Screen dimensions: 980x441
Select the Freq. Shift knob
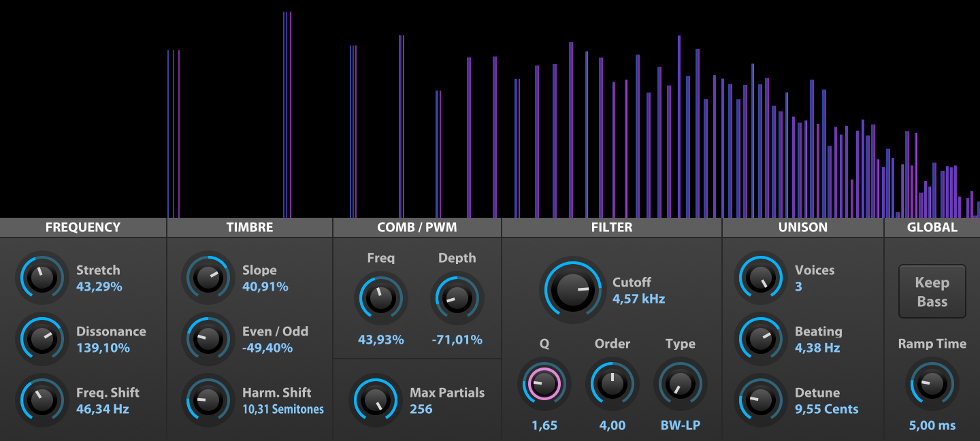[42, 399]
